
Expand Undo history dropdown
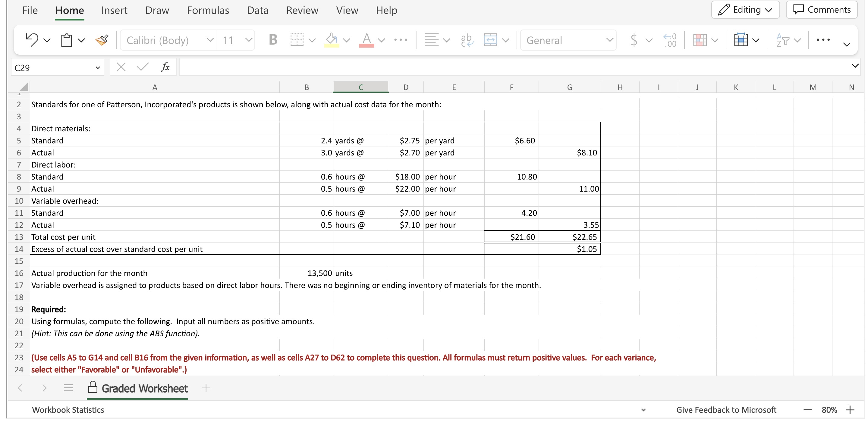pyautogui.click(x=47, y=40)
